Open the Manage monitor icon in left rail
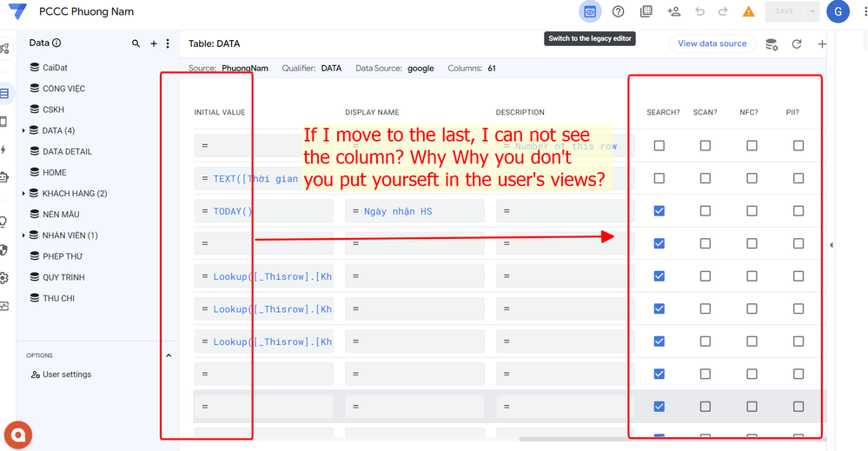Image resolution: width=868 pixels, height=451 pixels. pos(3,306)
